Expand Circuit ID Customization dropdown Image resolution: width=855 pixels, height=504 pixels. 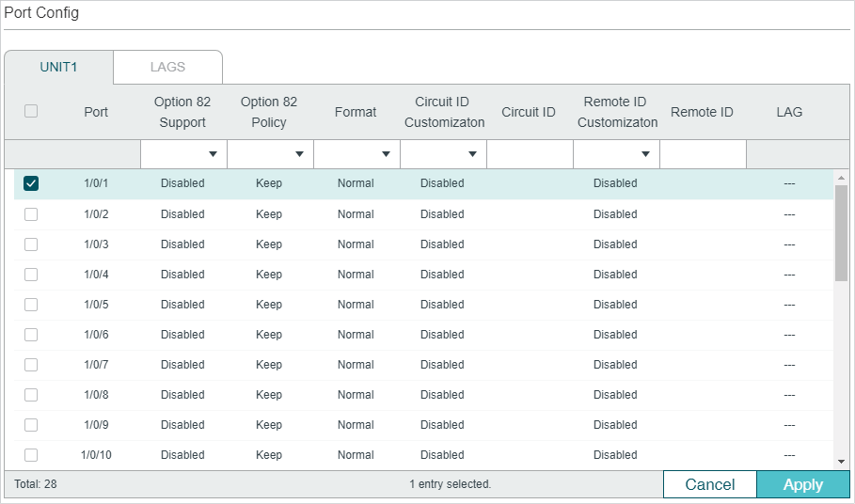click(x=443, y=153)
